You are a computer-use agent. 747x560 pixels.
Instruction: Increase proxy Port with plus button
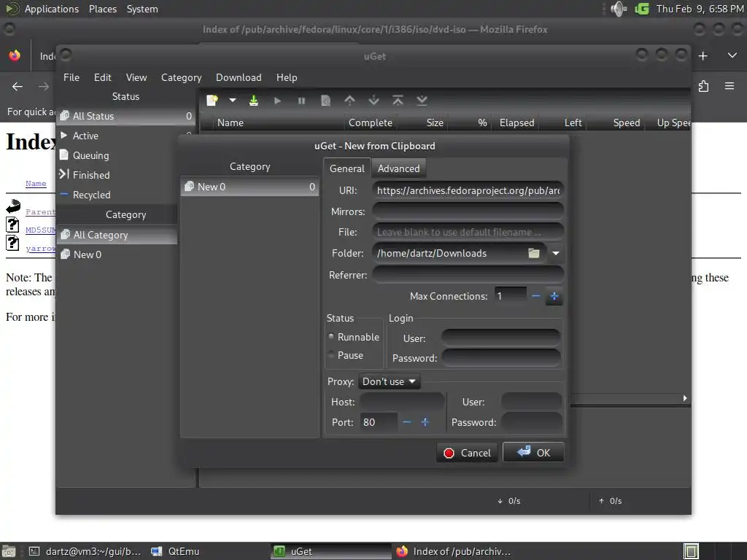pos(425,422)
